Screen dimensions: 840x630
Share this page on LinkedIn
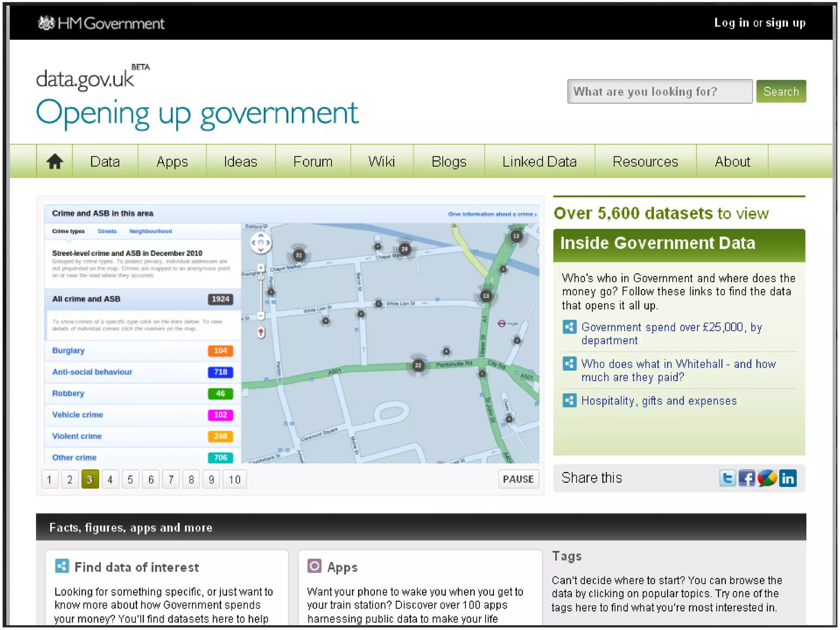[787, 478]
